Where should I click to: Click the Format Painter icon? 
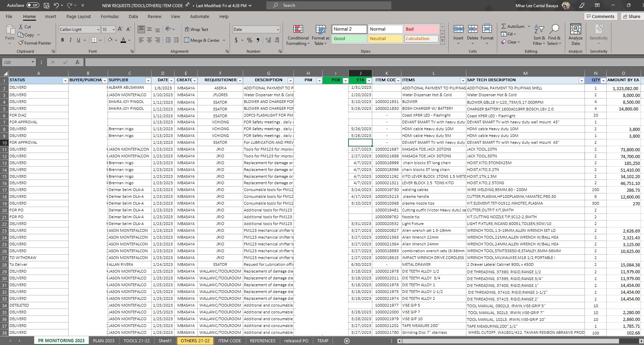click(21, 43)
